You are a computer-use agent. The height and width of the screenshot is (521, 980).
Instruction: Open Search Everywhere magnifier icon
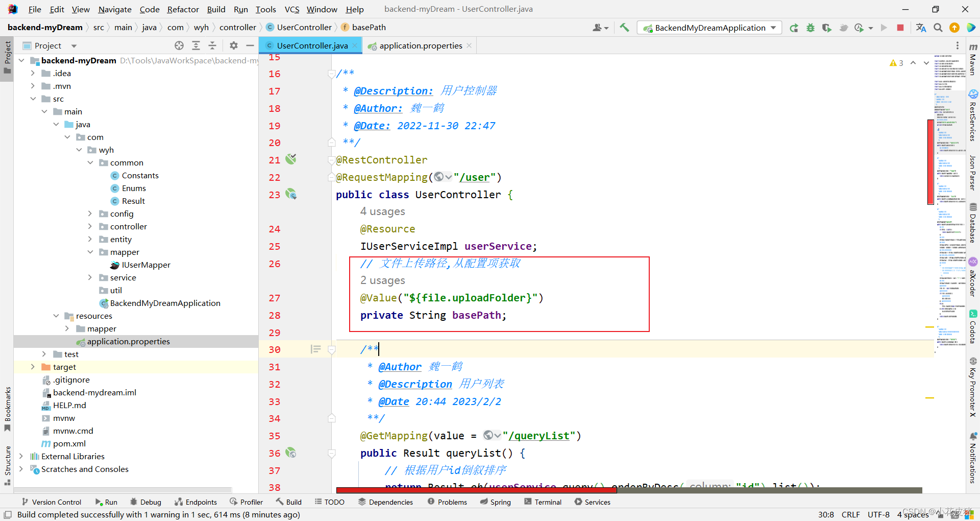[x=938, y=28]
